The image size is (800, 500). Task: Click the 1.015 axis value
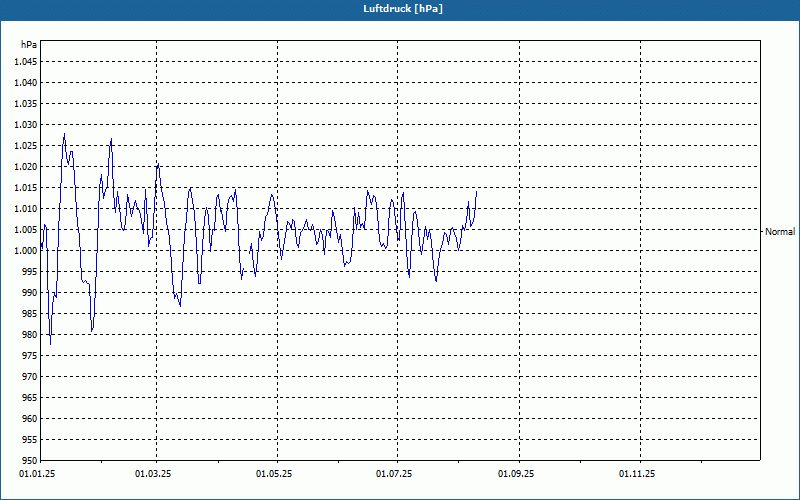pyautogui.click(x=26, y=188)
